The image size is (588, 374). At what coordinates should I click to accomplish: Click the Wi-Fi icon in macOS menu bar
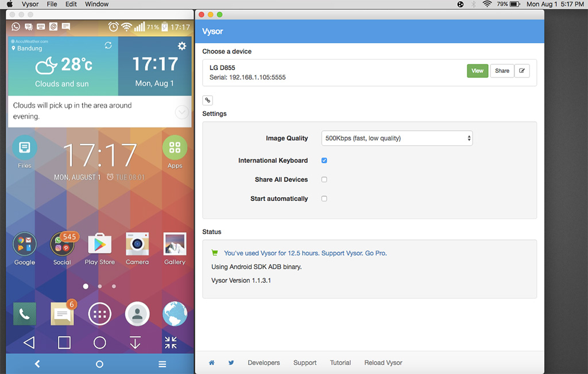coord(487,4)
